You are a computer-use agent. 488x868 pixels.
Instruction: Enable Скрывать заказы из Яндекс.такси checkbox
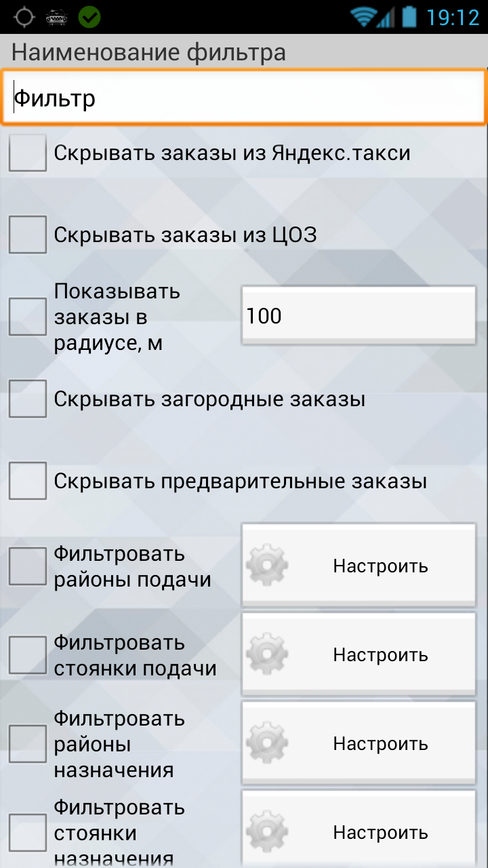[x=28, y=153]
